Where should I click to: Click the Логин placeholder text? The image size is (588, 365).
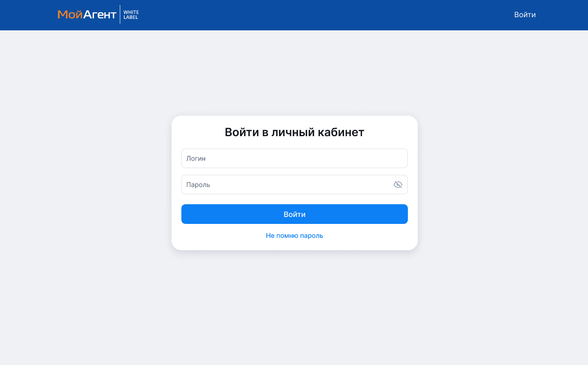pos(196,158)
